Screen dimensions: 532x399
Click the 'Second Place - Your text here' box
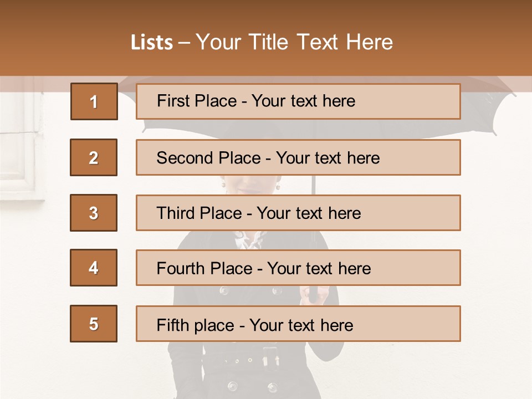(x=298, y=157)
